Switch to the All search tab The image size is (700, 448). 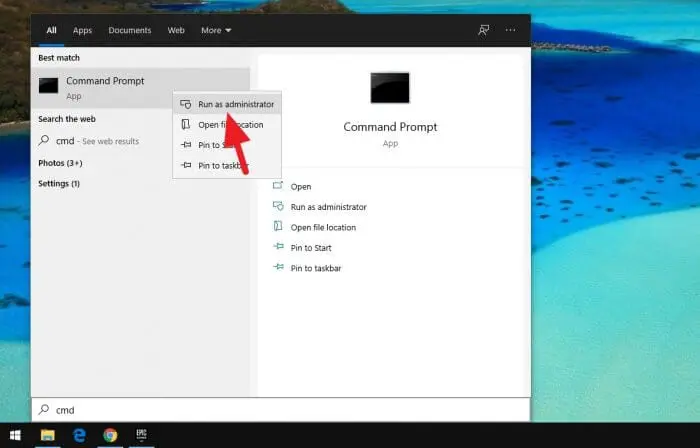[x=51, y=30]
